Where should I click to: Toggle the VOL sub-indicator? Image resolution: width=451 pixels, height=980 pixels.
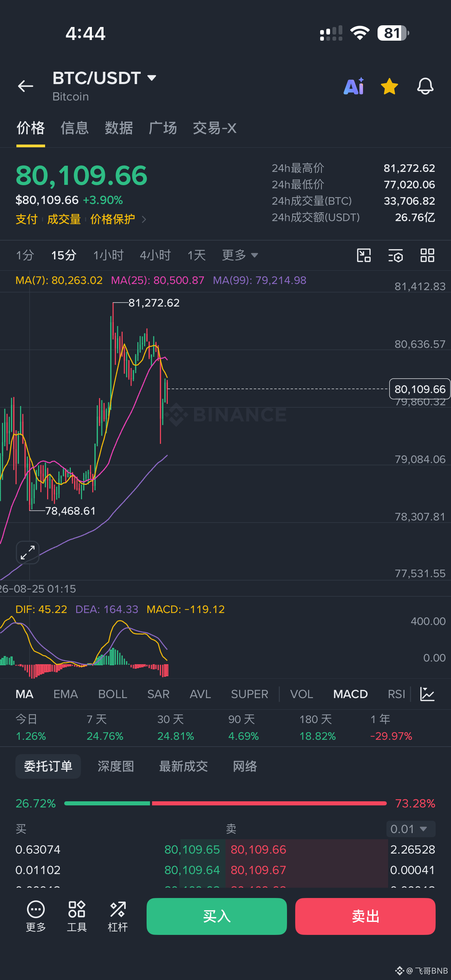[302, 694]
